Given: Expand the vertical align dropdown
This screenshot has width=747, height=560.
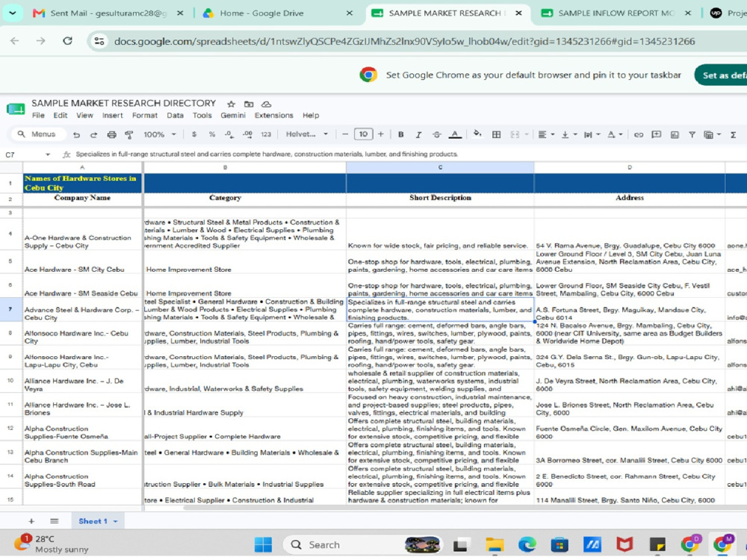Looking at the screenshot, I should click(575, 134).
